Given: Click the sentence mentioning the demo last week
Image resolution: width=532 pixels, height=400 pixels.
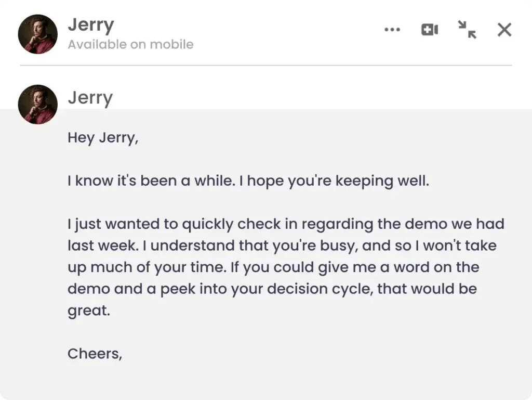Looking at the screenshot, I should (286, 224).
